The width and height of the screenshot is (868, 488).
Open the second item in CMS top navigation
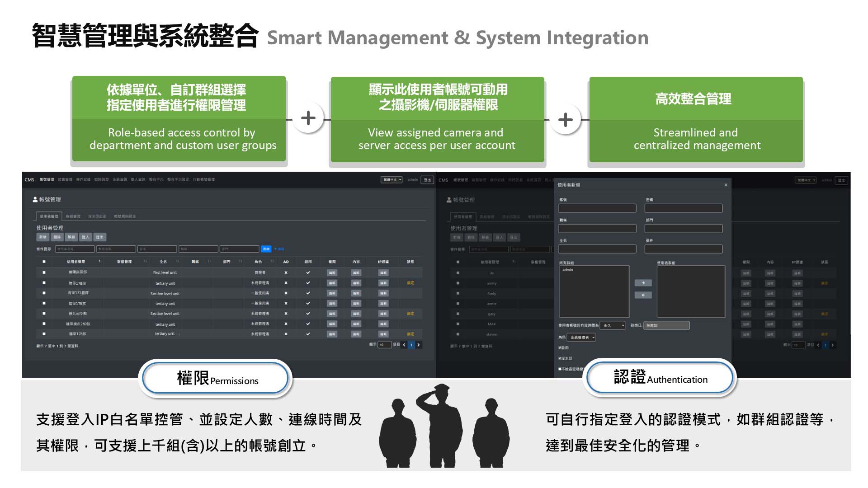point(65,180)
